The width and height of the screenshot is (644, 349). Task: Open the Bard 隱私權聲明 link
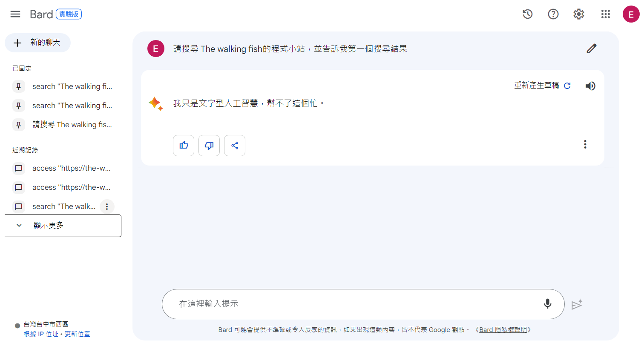503,330
